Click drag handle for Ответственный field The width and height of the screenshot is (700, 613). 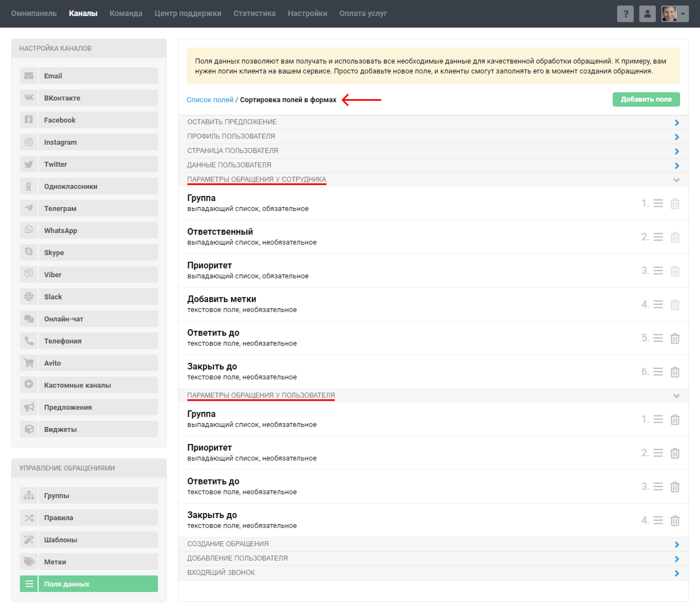tap(658, 237)
